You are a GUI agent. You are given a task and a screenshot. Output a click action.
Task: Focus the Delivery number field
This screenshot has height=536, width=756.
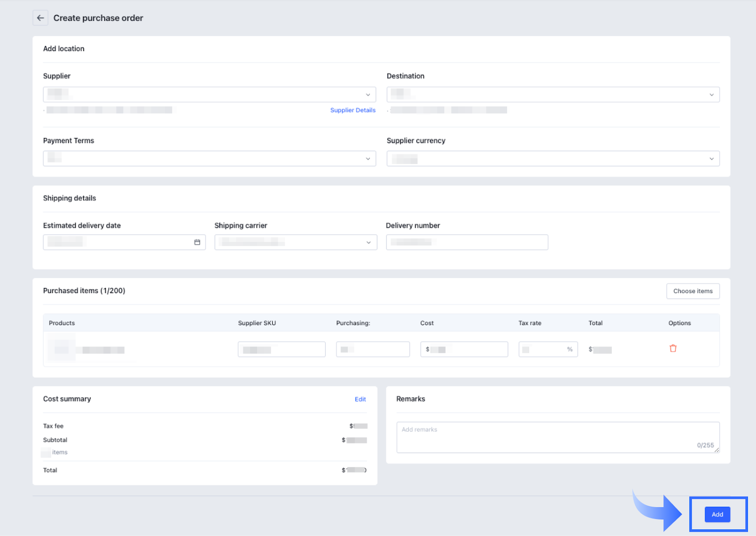coord(467,242)
